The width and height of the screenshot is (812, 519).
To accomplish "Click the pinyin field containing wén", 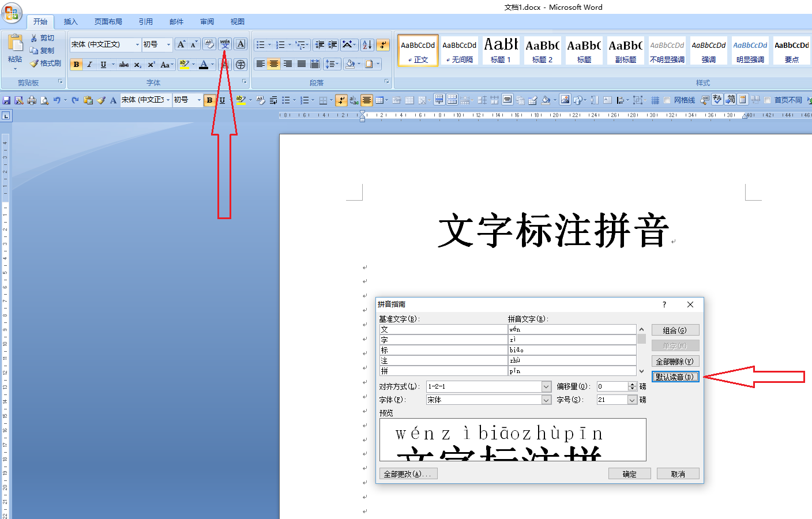I will [x=572, y=329].
